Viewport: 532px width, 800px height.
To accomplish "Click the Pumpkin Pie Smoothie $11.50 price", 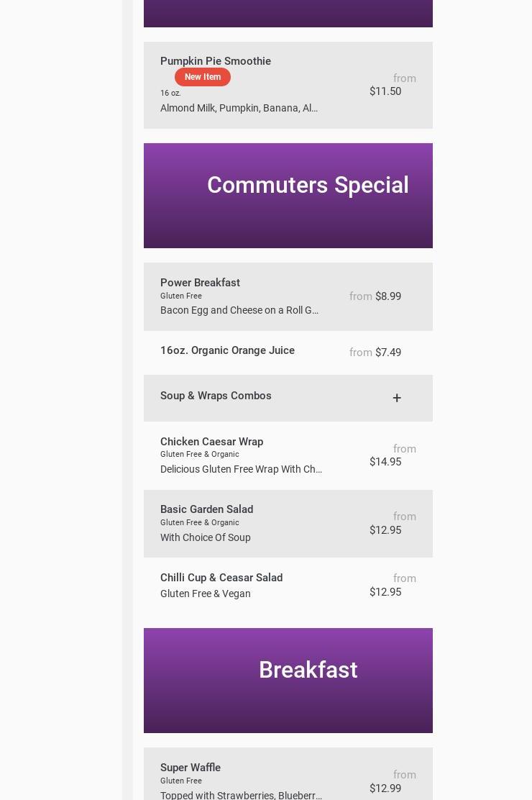I will tap(385, 91).
